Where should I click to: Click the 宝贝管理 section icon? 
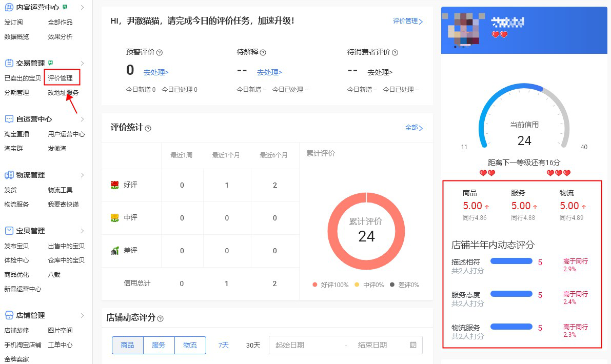tap(9, 231)
